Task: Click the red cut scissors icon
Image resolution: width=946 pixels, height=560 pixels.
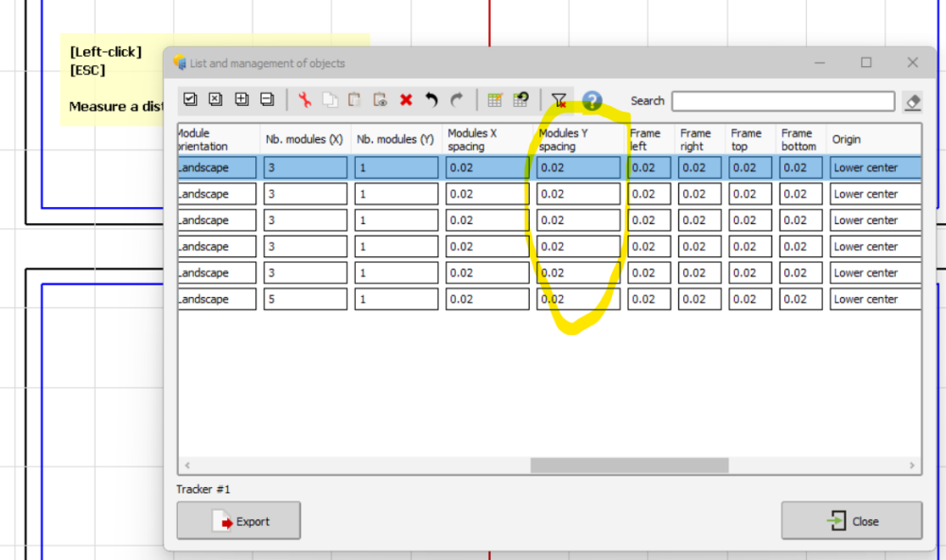Action: pos(305,99)
